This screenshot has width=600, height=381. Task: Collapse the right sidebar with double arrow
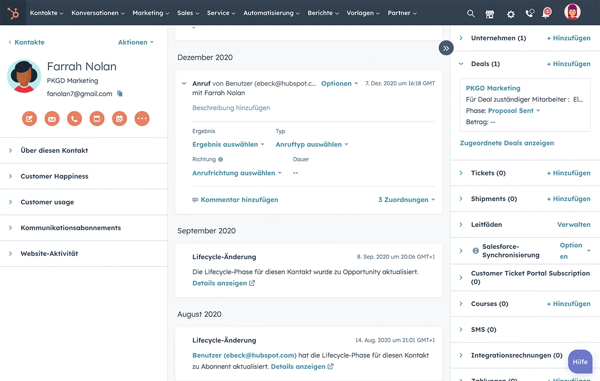[x=446, y=48]
